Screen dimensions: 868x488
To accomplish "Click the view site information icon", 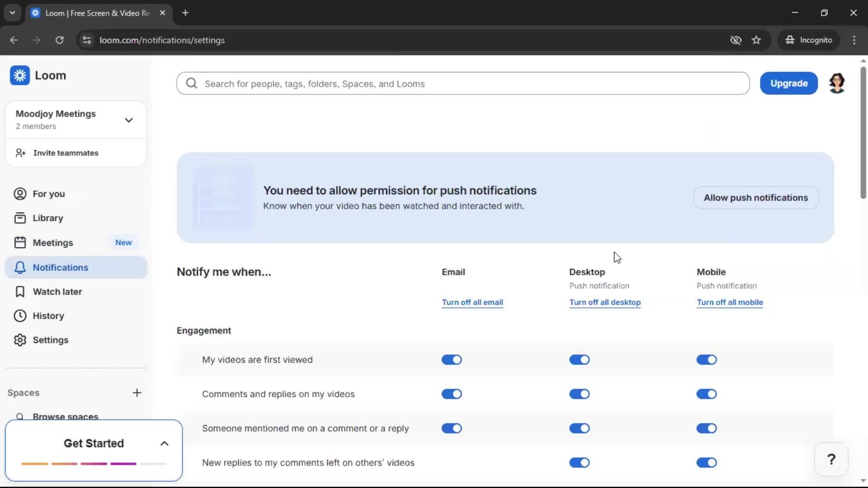I will coord(86,40).
